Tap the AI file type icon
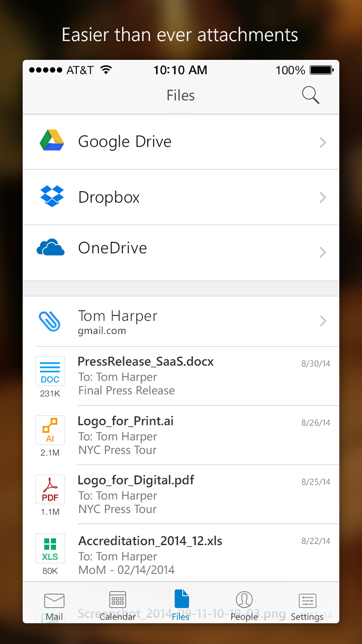This screenshot has width=362, height=644. tap(50, 431)
